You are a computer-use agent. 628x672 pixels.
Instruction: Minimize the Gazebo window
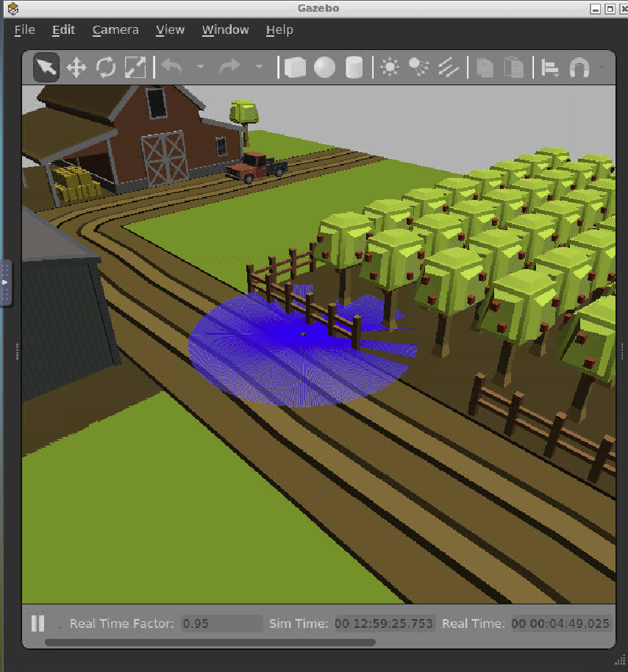(x=595, y=9)
